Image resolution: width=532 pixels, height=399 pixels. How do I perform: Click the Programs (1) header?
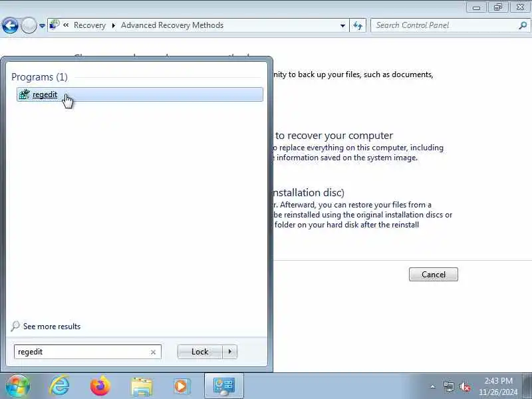click(x=39, y=77)
